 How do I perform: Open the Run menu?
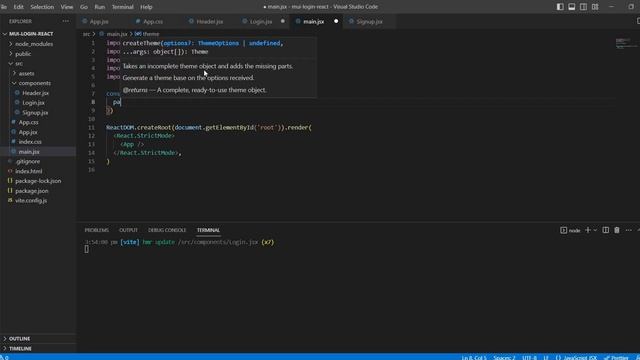100,7
